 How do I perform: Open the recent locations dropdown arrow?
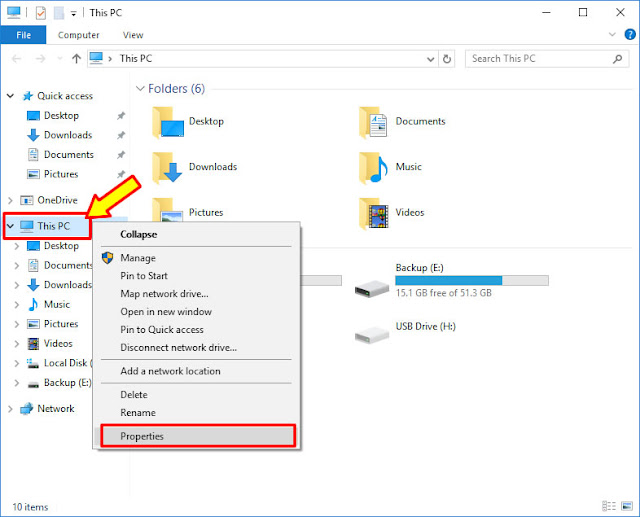click(60, 59)
